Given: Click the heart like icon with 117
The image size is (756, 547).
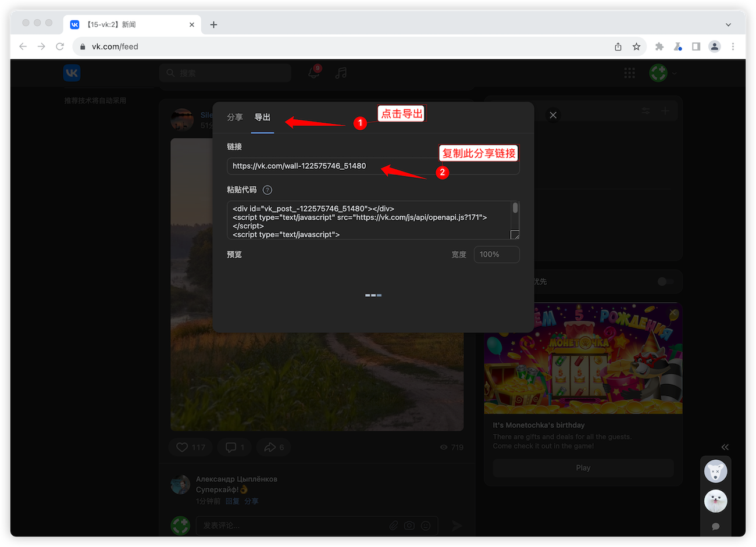Looking at the screenshot, I should pyautogui.click(x=183, y=447).
